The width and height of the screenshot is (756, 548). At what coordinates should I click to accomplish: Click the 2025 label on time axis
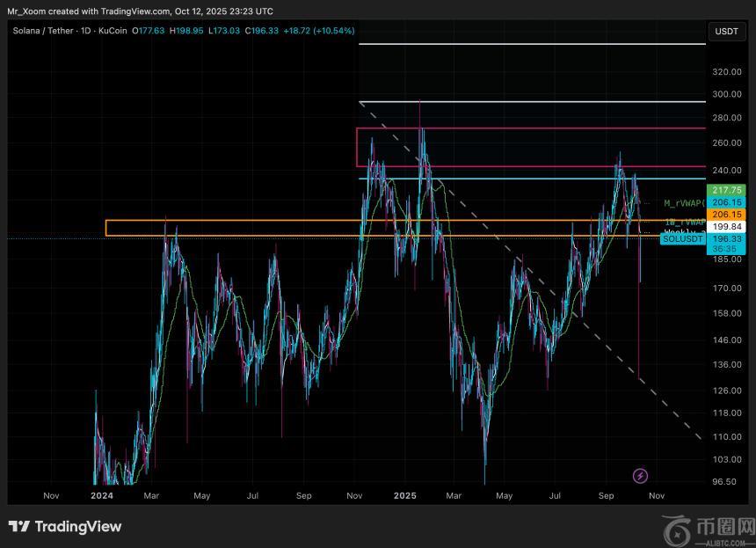pos(403,496)
